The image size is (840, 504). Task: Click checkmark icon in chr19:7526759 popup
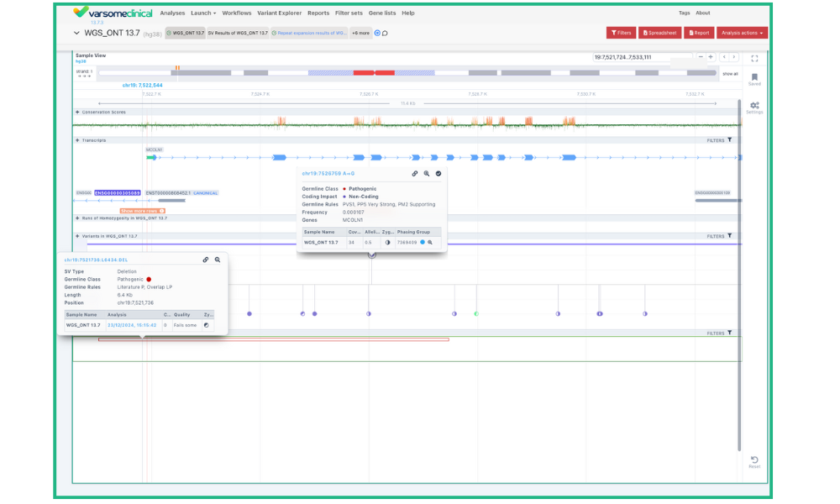pyautogui.click(x=438, y=173)
